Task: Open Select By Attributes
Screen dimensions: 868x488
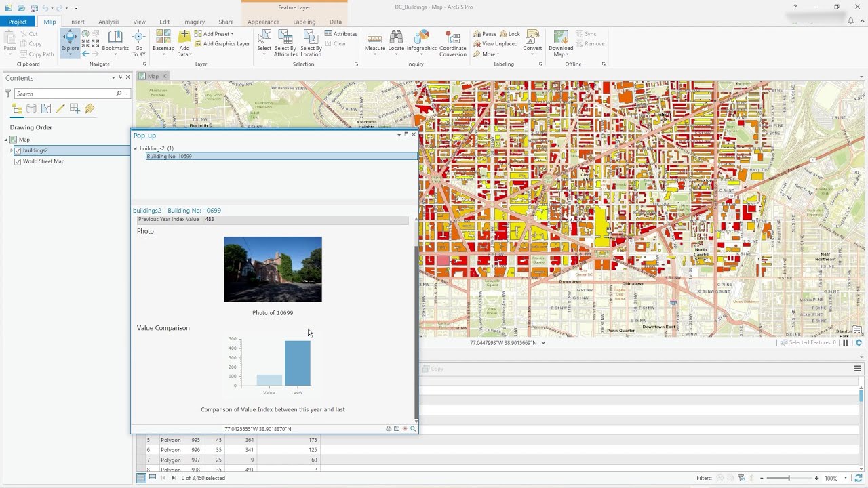Action: pyautogui.click(x=285, y=43)
